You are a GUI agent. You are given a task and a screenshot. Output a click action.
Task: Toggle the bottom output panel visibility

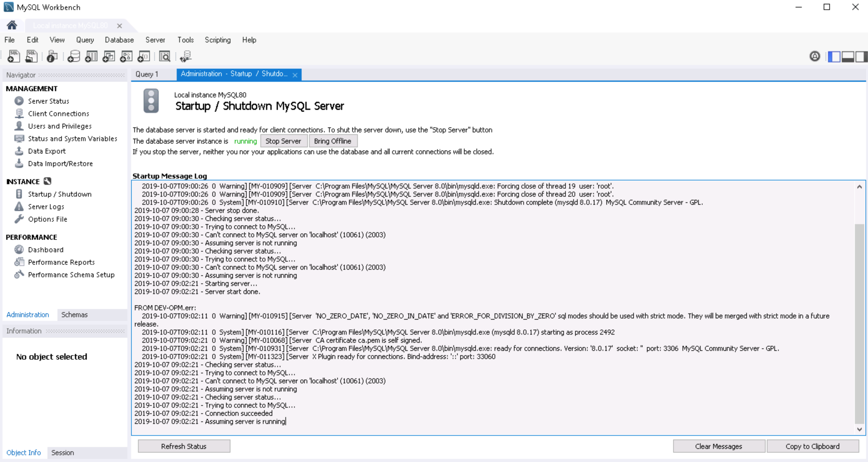[847, 56]
